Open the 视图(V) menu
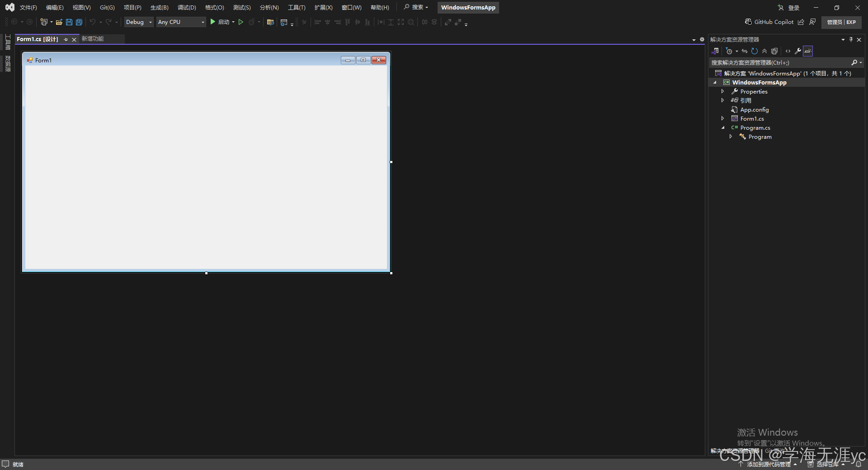Viewport: 868px width, 470px height. point(82,8)
